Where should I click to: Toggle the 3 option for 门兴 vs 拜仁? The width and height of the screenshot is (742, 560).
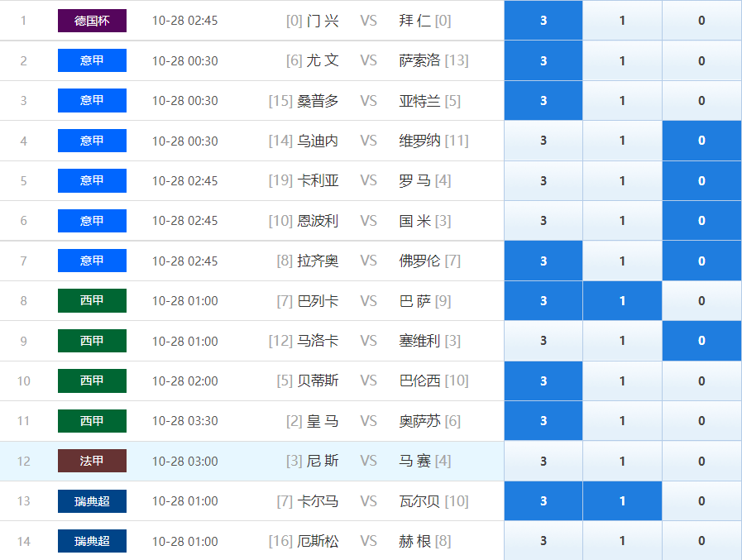(543, 21)
